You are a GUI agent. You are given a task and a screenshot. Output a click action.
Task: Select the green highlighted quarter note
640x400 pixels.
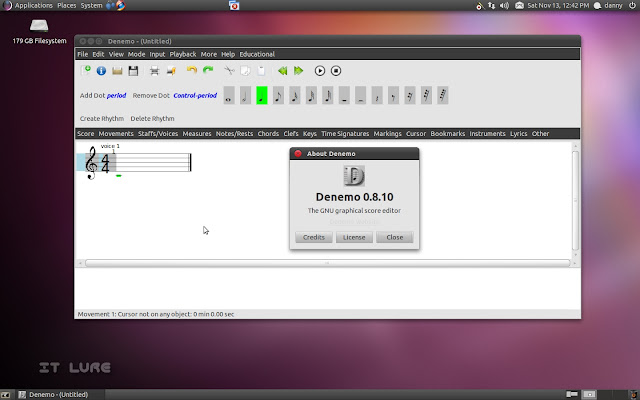click(262, 96)
